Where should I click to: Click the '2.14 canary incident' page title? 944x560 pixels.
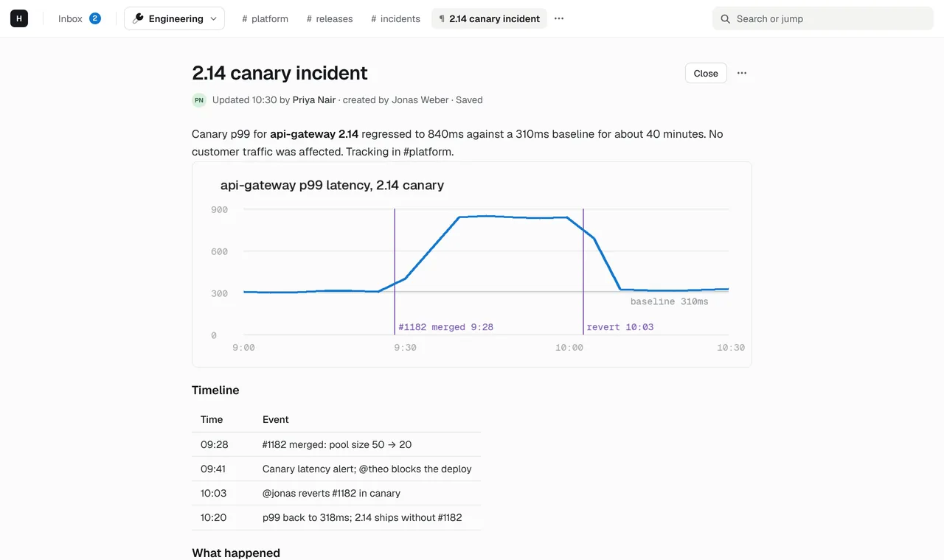pyautogui.click(x=280, y=73)
